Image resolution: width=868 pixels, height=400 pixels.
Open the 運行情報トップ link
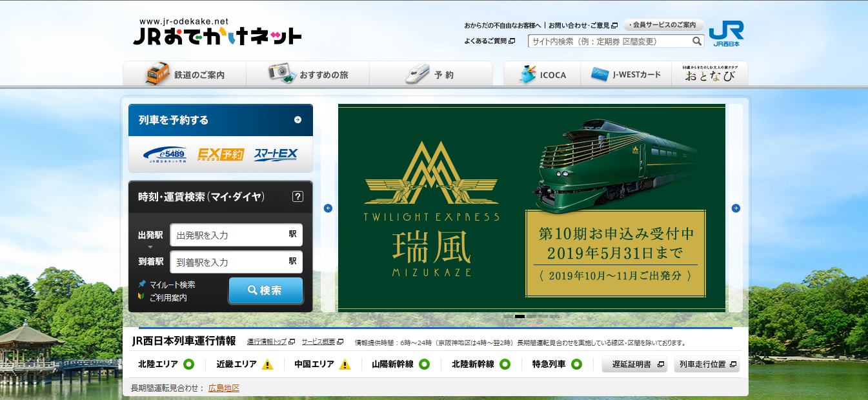[x=267, y=342]
